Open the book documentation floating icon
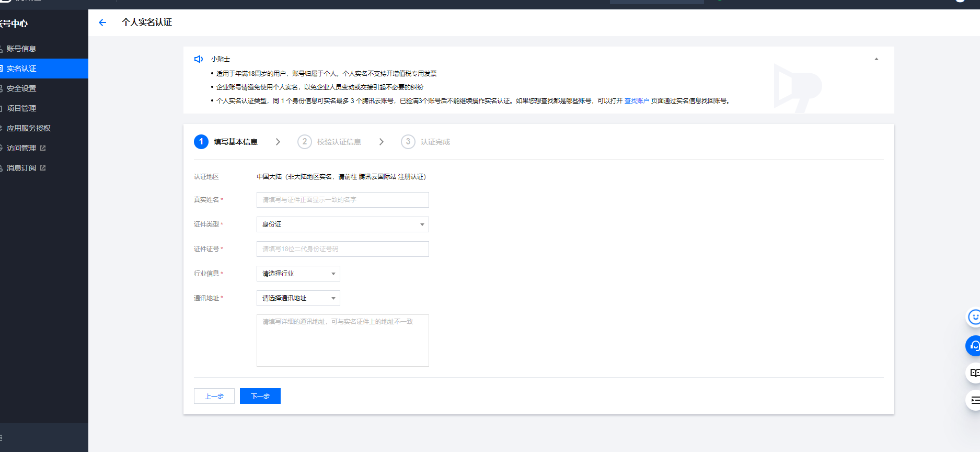The width and height of the screenshot is (980, 452). coord(973,373)
